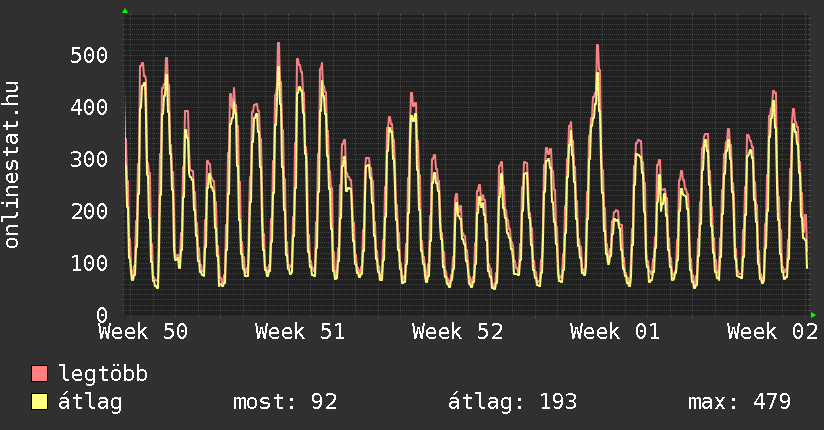Click the max: 479 statistic

(x=740, y=402)
